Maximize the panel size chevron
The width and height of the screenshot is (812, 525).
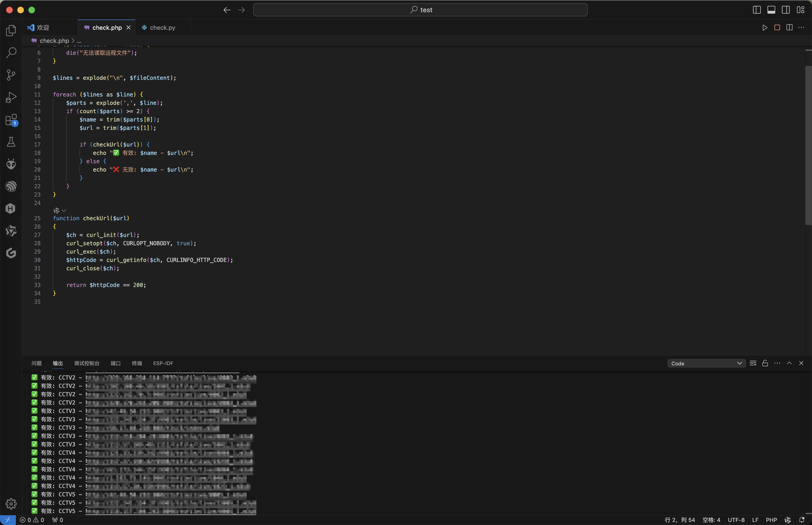(x=789, y=363)
